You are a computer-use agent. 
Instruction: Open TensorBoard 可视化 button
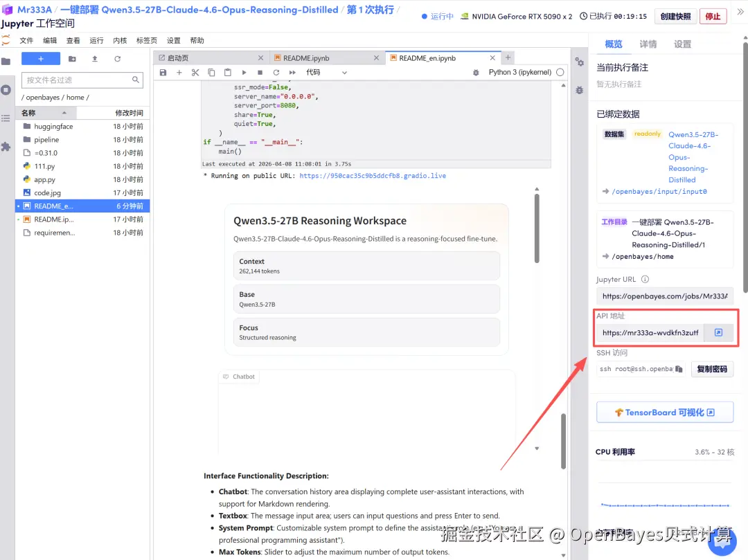point(664,413)
